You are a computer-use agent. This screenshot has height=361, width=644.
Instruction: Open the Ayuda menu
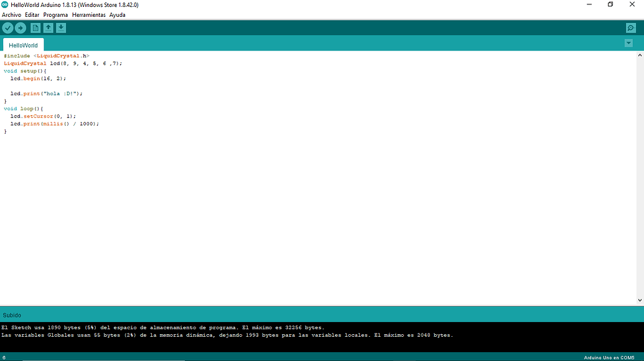pyautogui.click(x=118, y=14)
